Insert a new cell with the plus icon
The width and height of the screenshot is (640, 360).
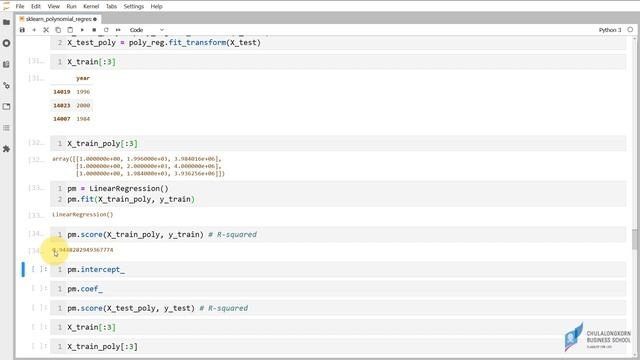coord(34,30)
